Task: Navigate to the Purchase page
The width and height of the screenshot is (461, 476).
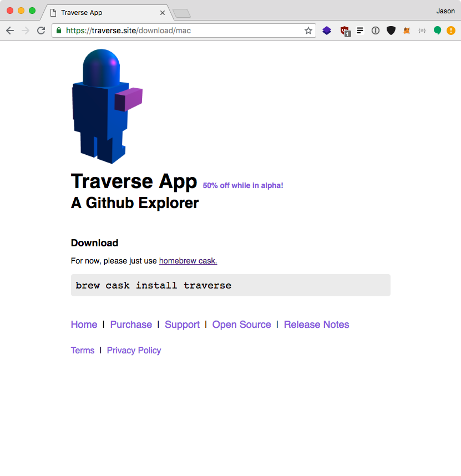Action: [131, 325]
